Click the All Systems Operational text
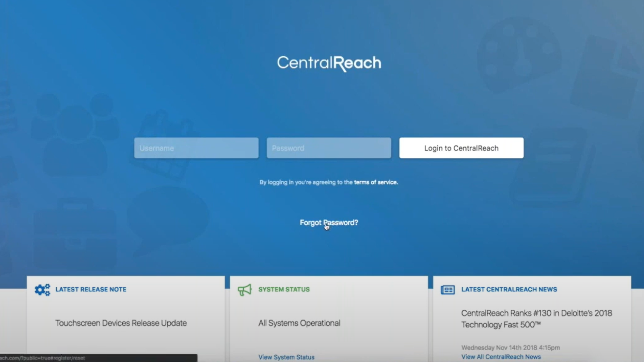This screenshot has width=644, height=362. click(299, 323)
